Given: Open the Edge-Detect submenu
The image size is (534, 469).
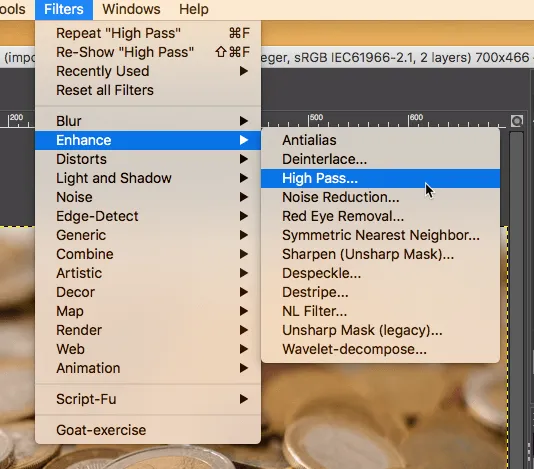Looking at the screenshot, I should tap(148, 216).
